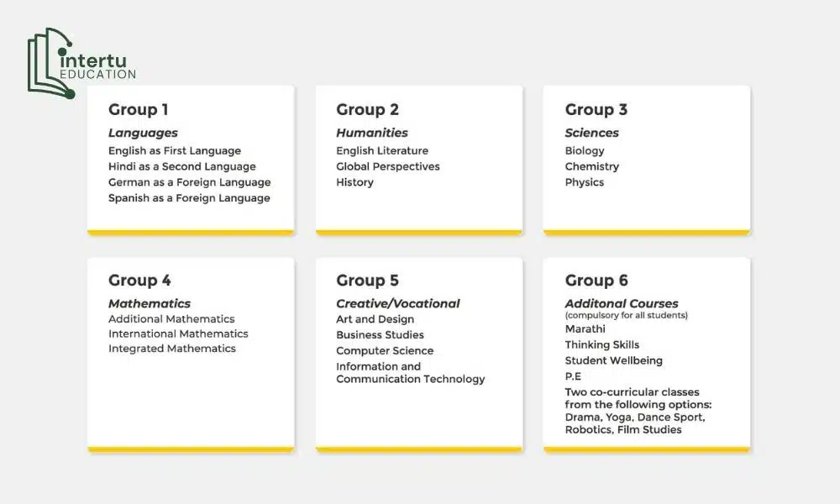The height and width of the screenshot is (504, 840).
Task: Click the Biology subject in Group 3
Action: click(585, 151)
